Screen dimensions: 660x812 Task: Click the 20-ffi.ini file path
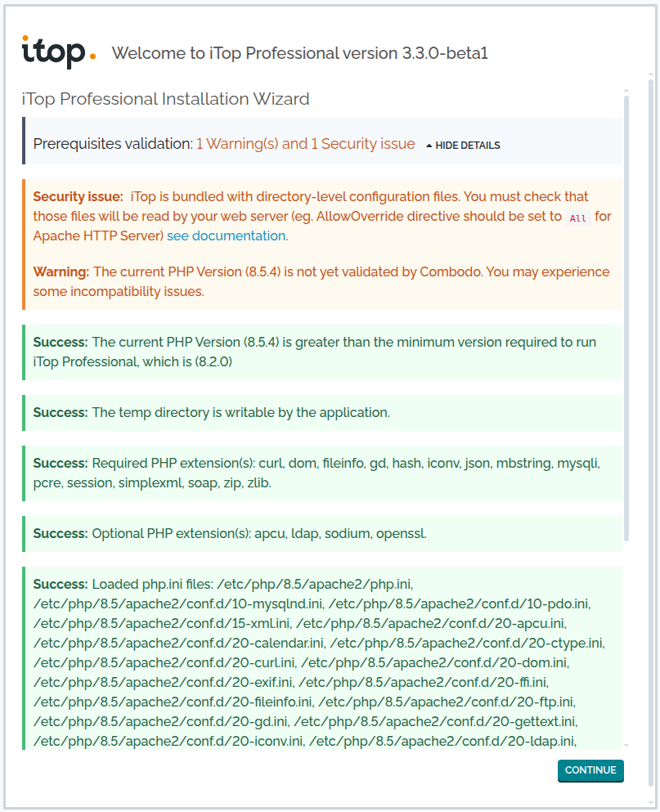tap(423, 683)
